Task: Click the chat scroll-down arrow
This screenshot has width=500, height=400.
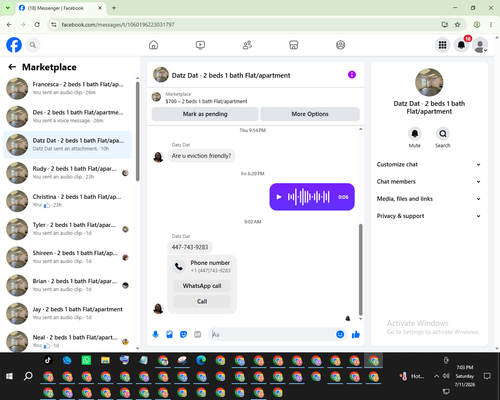Action: [360, 319]
